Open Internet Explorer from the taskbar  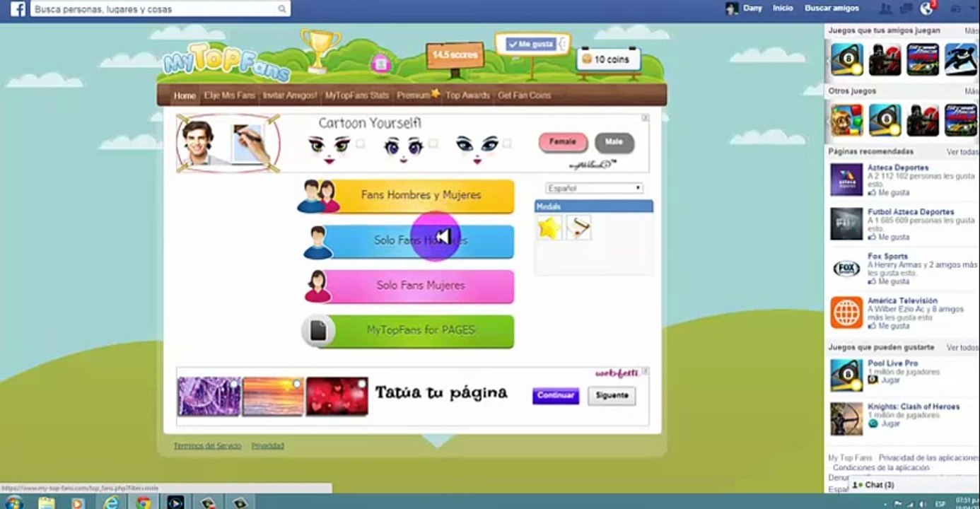(111, 503)
